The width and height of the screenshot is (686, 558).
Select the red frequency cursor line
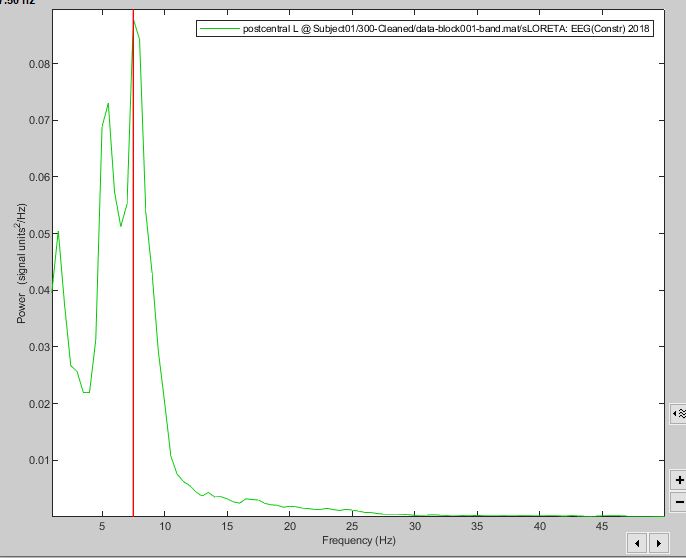(x=133, y=263)
